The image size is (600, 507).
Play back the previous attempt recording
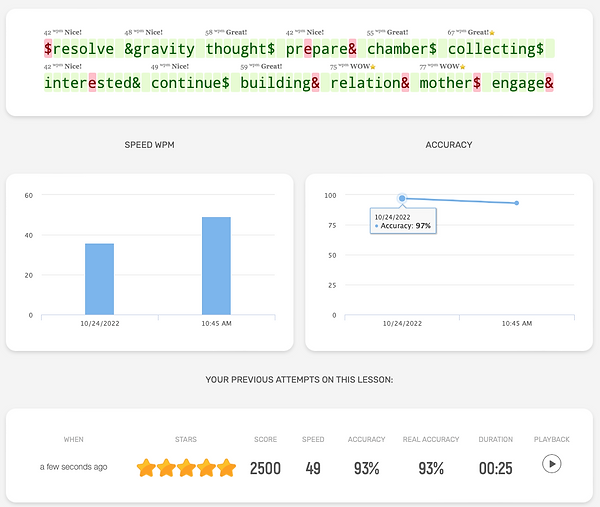pos(551,464)
